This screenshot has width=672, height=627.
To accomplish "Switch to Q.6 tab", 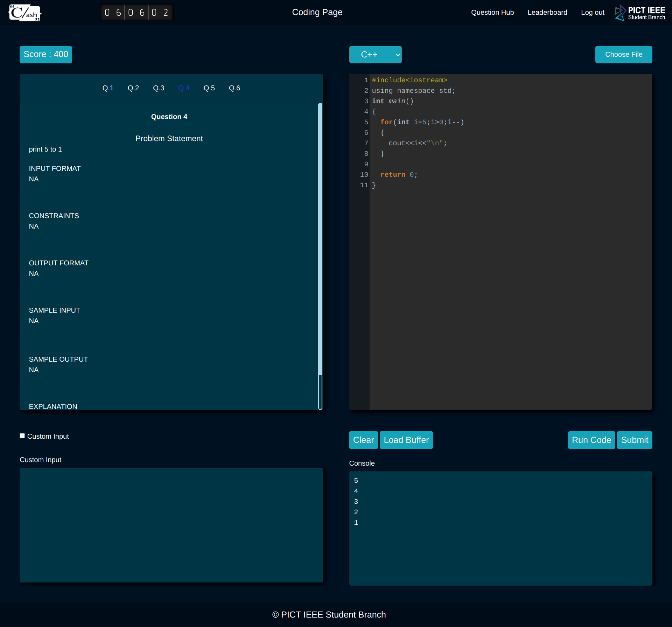I will 234,88.
